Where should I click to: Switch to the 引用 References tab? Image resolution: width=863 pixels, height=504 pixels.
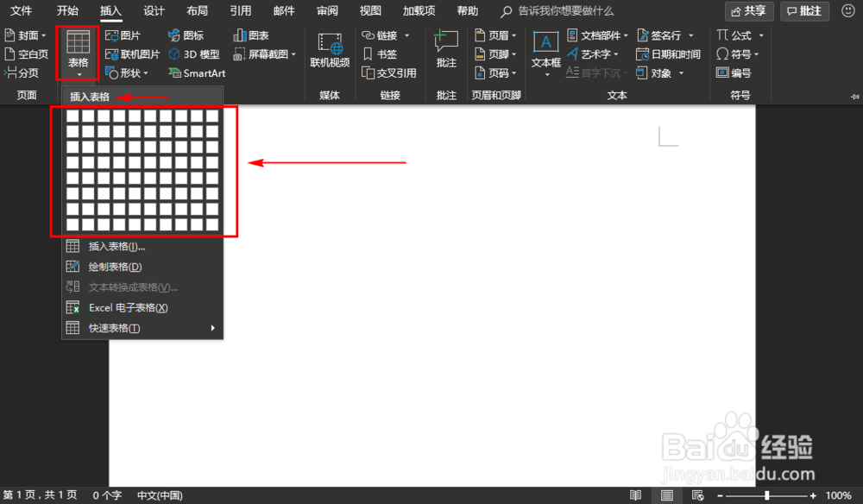pyautogui.click(x=241, y=10)
